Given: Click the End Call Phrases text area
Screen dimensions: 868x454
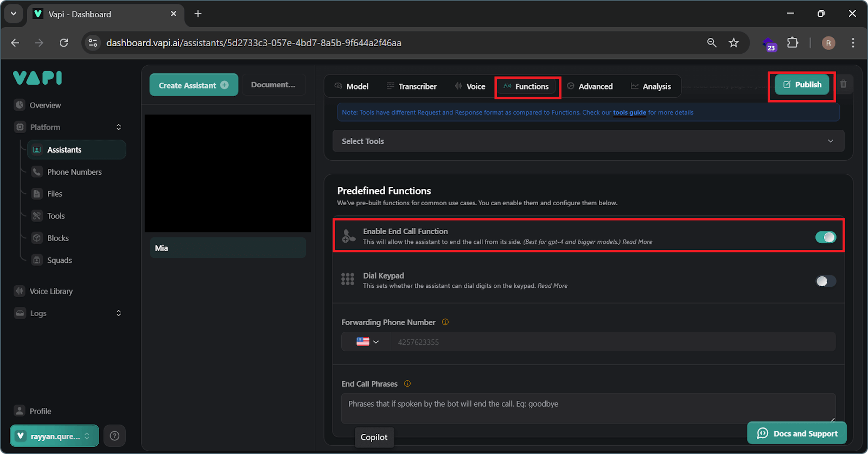Looking at the screenshot, I should tap(588, 408).
